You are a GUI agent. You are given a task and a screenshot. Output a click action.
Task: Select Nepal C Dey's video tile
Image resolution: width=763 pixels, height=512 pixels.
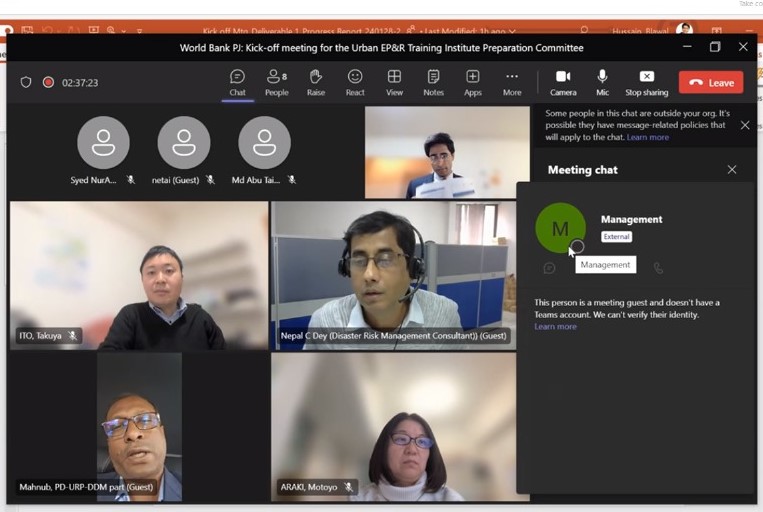391,275
